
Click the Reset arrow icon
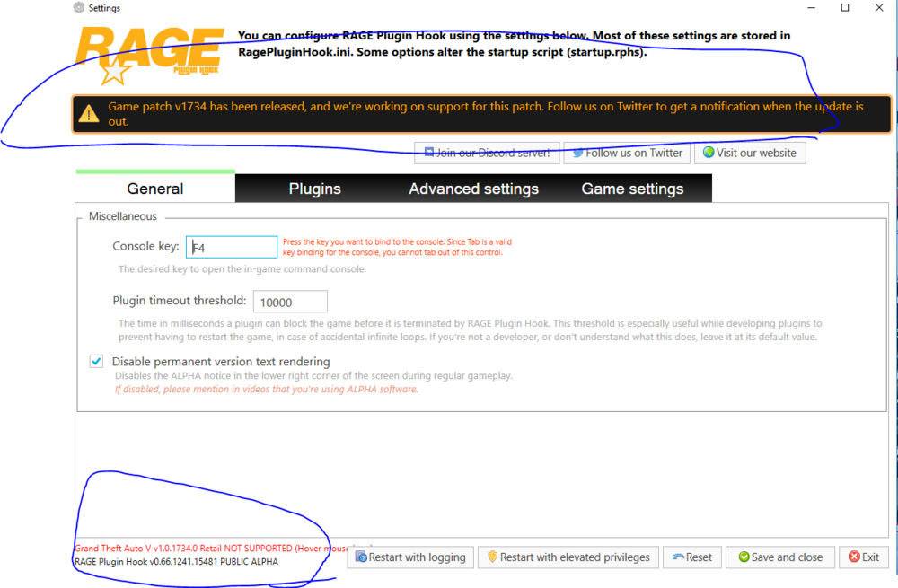pos(678,557)
